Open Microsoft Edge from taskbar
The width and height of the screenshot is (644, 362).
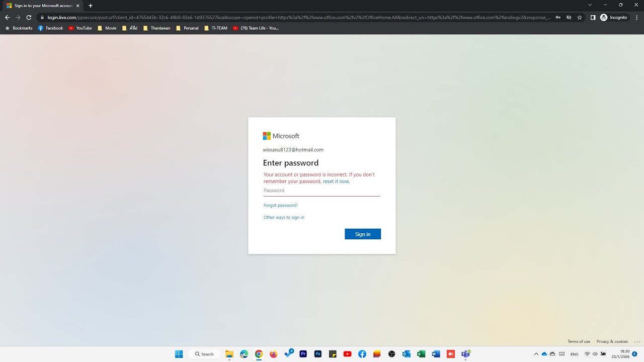(244, 354)
